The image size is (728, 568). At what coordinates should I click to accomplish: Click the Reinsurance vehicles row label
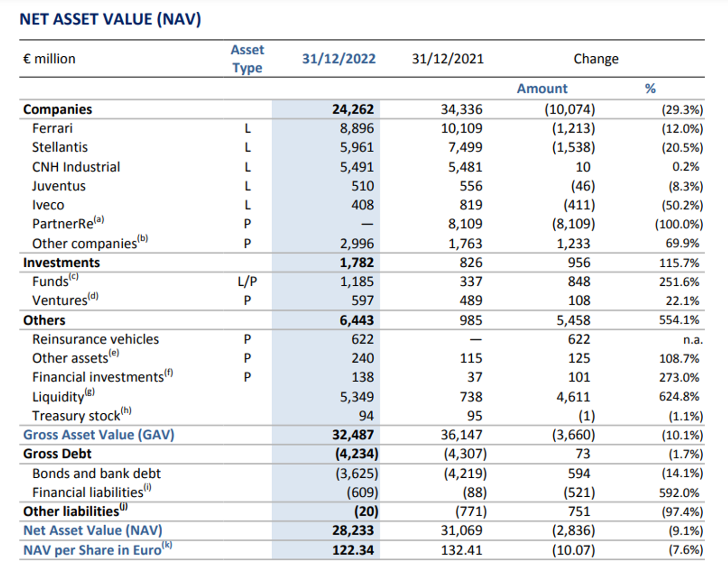pos(95,339)
